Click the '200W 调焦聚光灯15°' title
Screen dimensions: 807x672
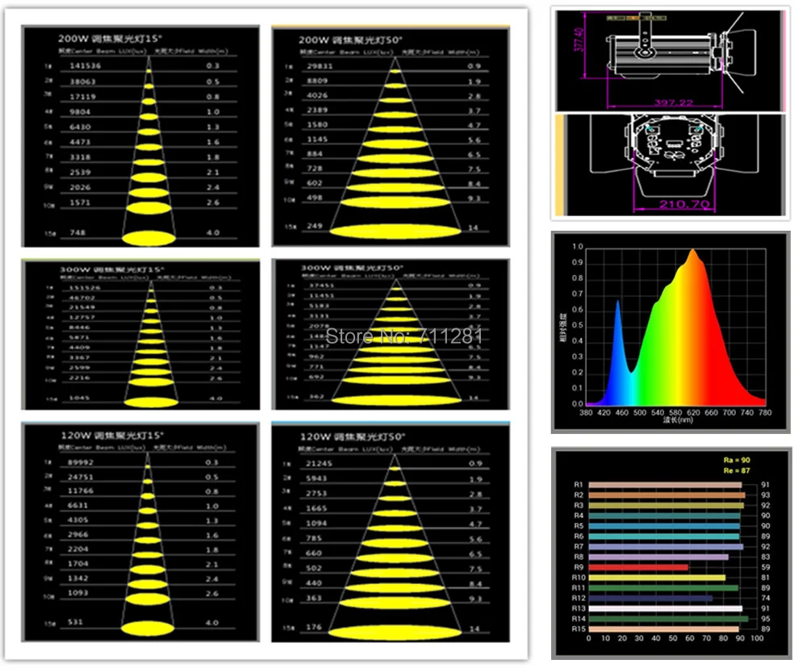110,39
